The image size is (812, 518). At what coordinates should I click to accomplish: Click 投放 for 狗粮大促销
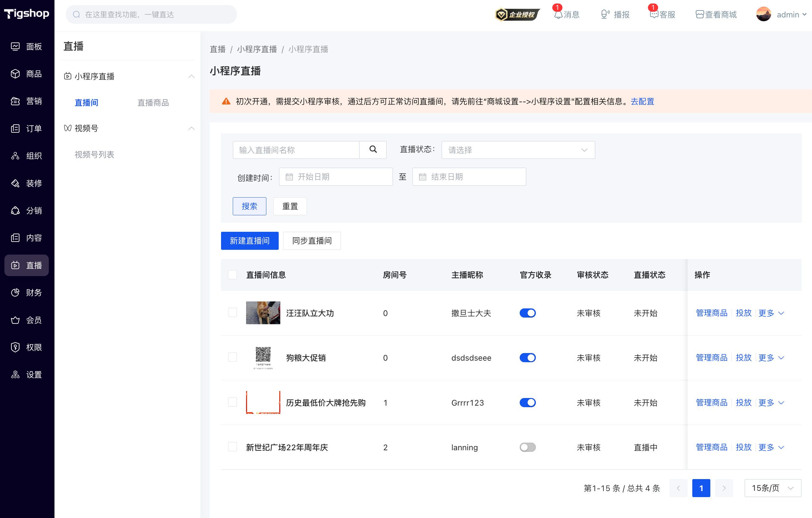(743, 357)
